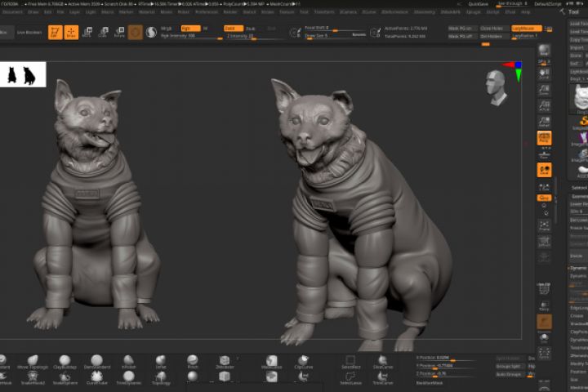Adjust the Draw Size slider
588x392 pixels.
coord(327,37)
